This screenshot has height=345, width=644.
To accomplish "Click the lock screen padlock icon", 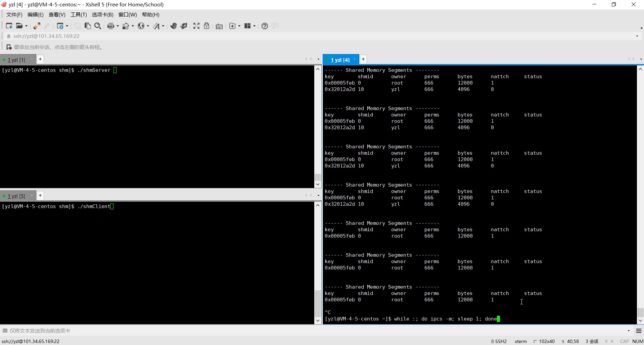I will pos(206,26).
